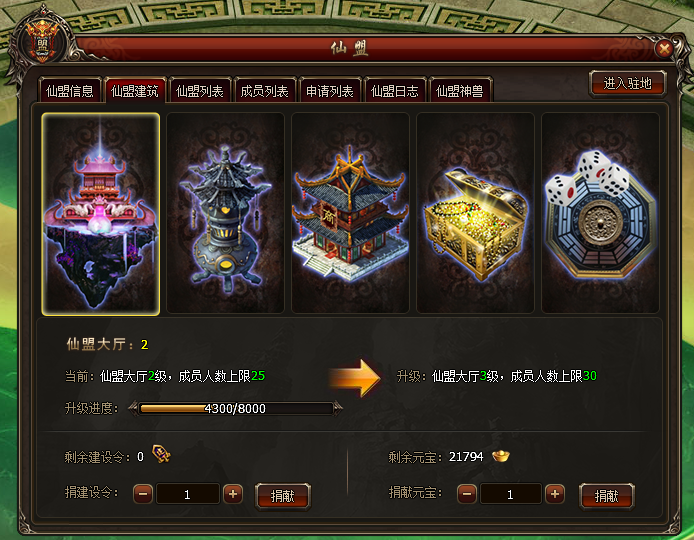The height and width of the screenshot is (540, 694).
Task: Select the red pagoda shop building
Action: [x=350, y=213]
